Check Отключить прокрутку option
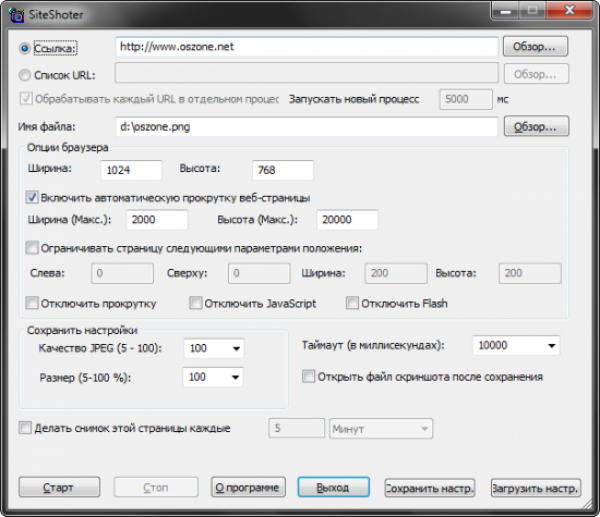Image resolution: width=600 pixels, height=517 pixels. tap(32, 303)
